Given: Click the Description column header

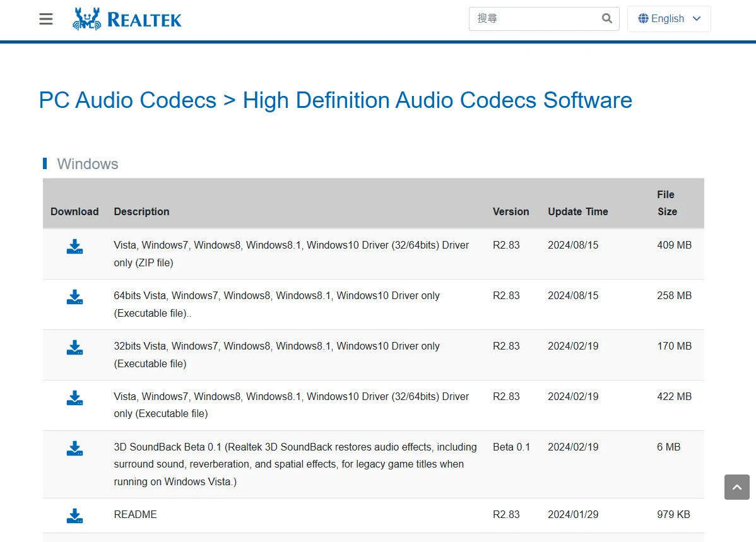Looking at the screenshot, I should coord(142,211).
